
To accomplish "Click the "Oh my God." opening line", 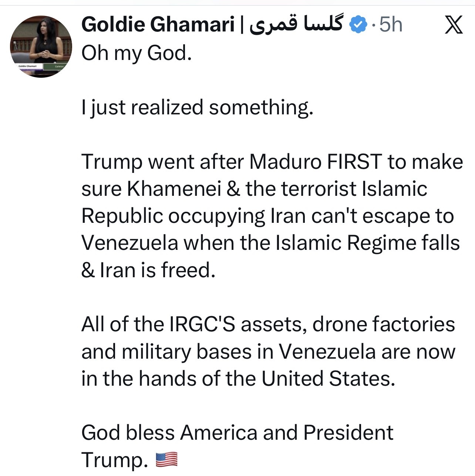I will [x=137, y=53].
